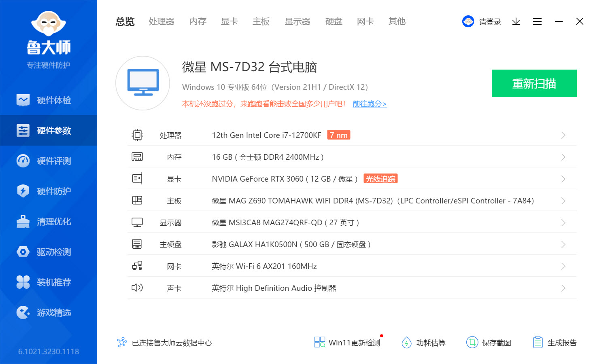Open the hamburger menu at top right
The image size is (595, 364).
click(537, 21)
